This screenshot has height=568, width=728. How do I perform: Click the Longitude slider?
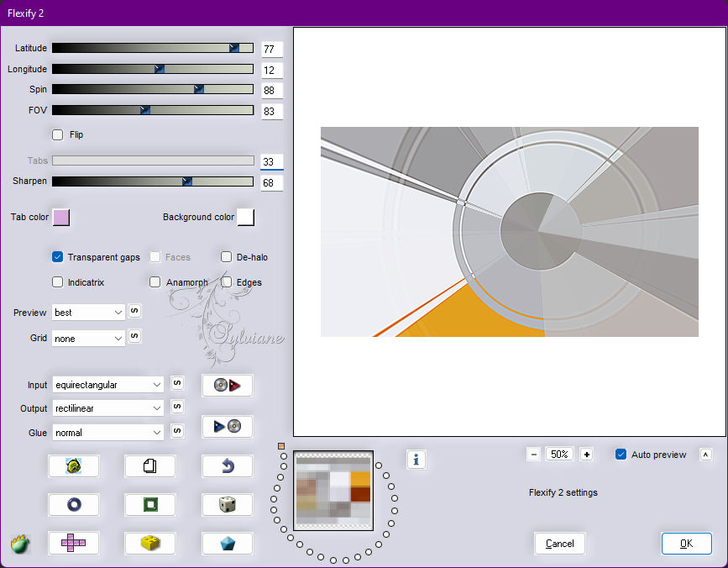click(x=153, y=69)
